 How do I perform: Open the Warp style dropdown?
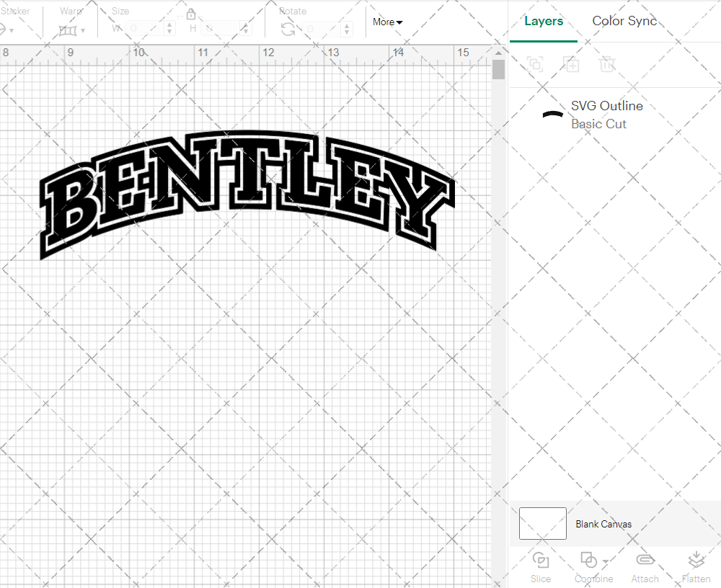[x=81, y=30]
